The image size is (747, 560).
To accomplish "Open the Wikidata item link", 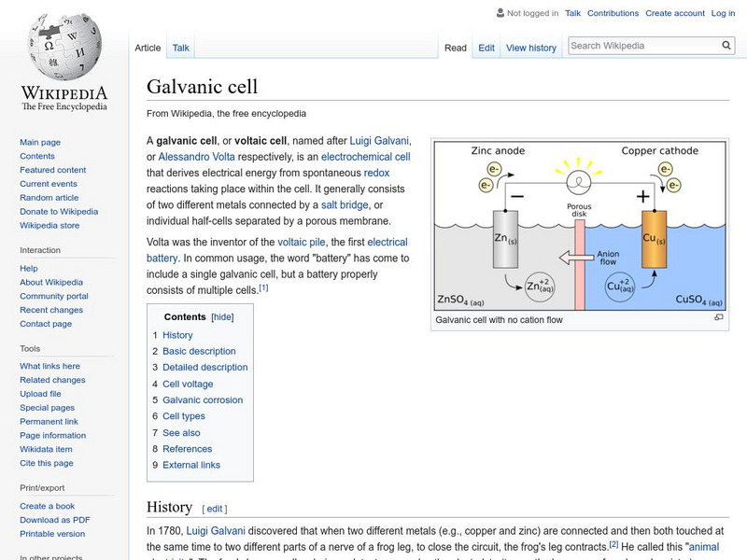I will coord(46,449).
